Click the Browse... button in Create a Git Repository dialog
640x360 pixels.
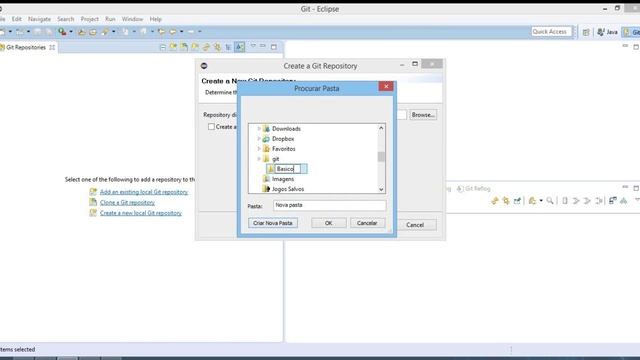[423, 115]
